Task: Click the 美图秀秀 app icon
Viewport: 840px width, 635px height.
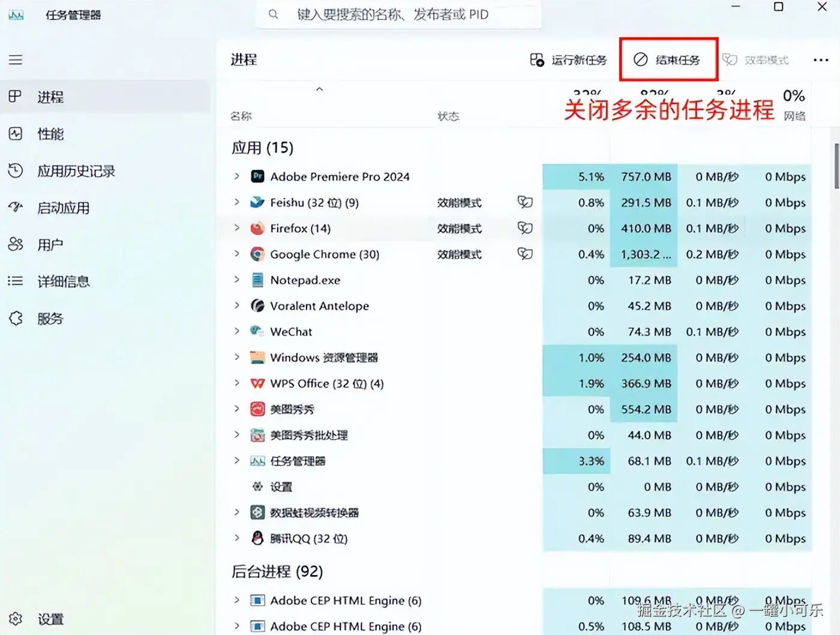Action: [x=257, y=409]
